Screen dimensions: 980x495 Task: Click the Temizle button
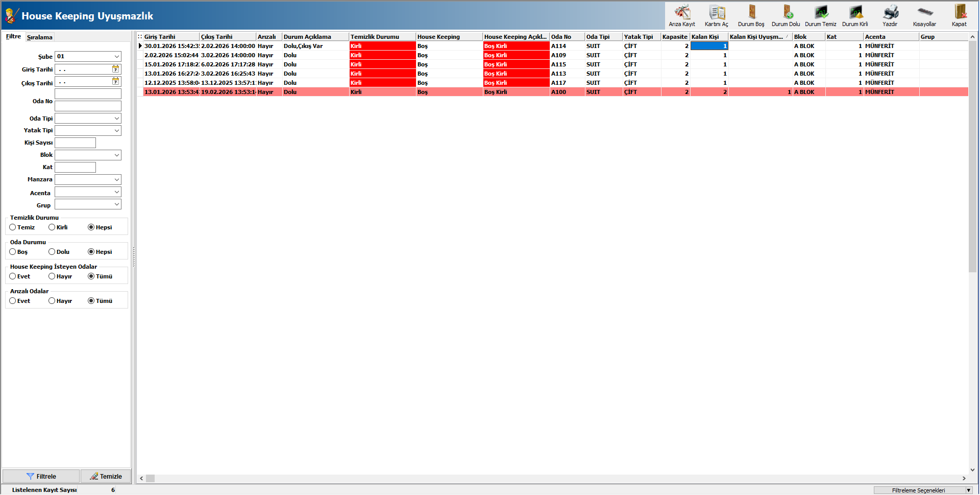[106, 476]
